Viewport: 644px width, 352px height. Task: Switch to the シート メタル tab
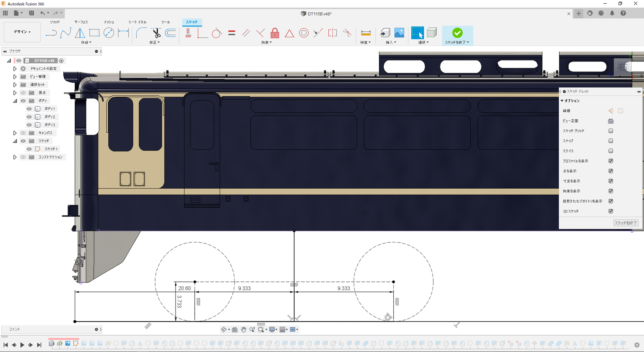[x=137, y=22]
